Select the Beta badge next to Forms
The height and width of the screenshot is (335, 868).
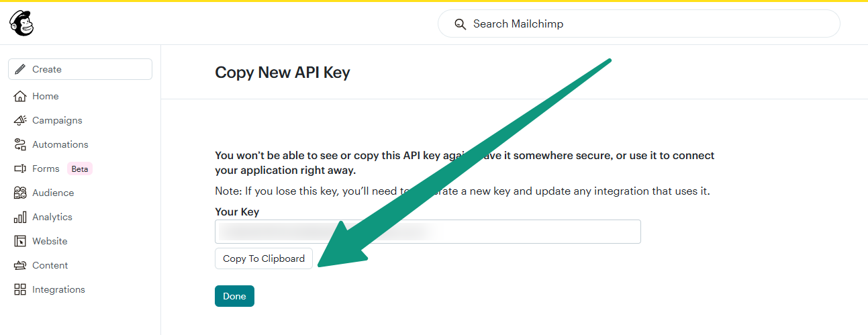[x=80, y=169]
